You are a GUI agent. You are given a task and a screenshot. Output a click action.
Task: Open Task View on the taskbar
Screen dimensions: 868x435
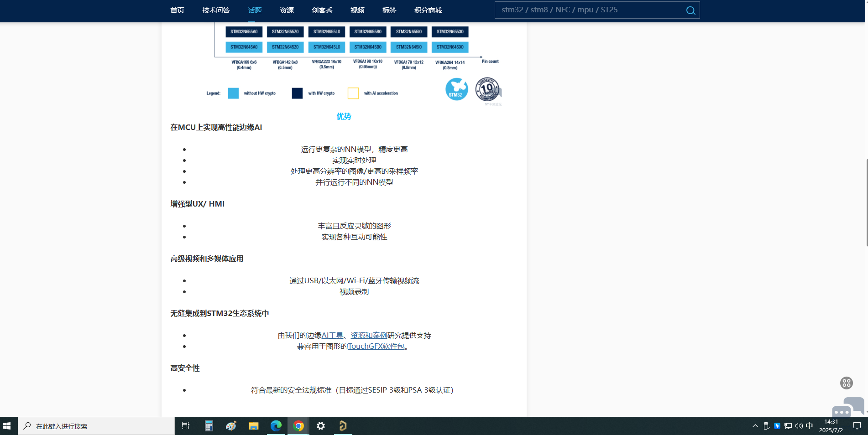pyautogui.click(x=185, y=426)
